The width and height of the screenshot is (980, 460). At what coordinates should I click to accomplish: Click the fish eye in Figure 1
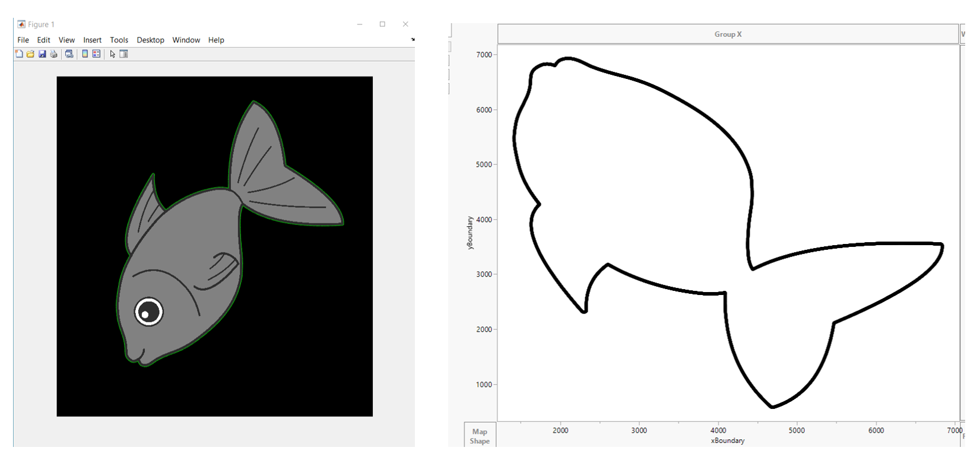pos(148,312)
